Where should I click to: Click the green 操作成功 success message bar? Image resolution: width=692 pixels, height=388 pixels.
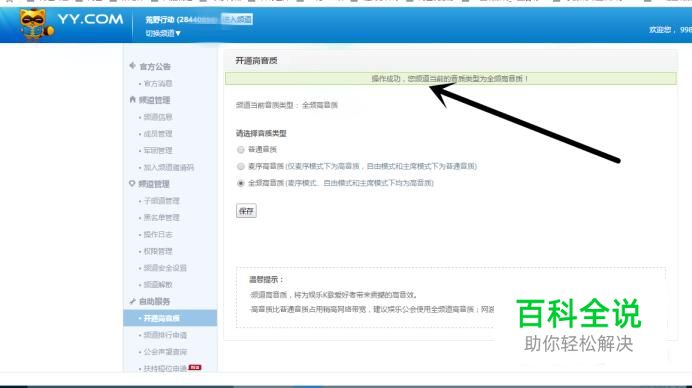(x=451, y=79)
